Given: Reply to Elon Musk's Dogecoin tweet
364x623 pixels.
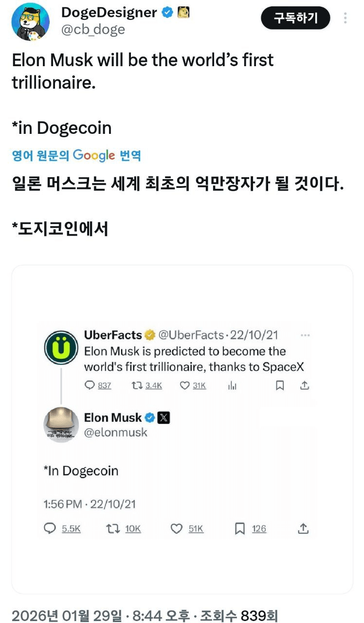Looking at the screenshot, I should (50, 529).
